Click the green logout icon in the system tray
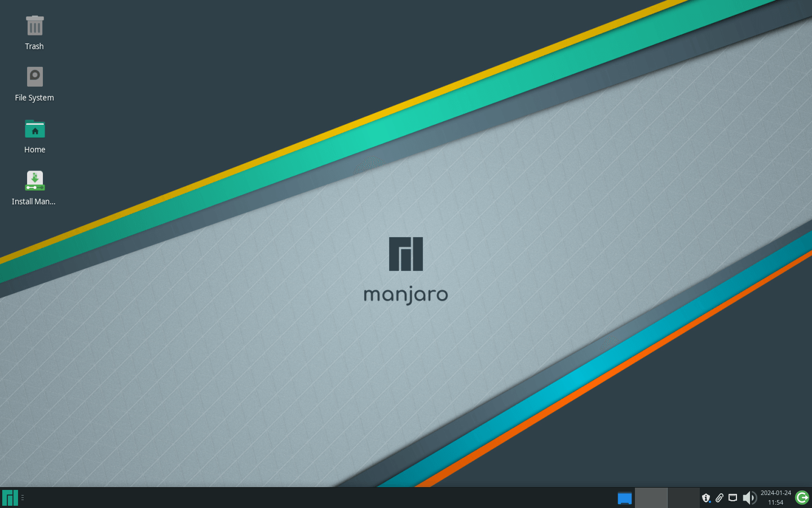The image size is (812, 508). click(801, 497)
